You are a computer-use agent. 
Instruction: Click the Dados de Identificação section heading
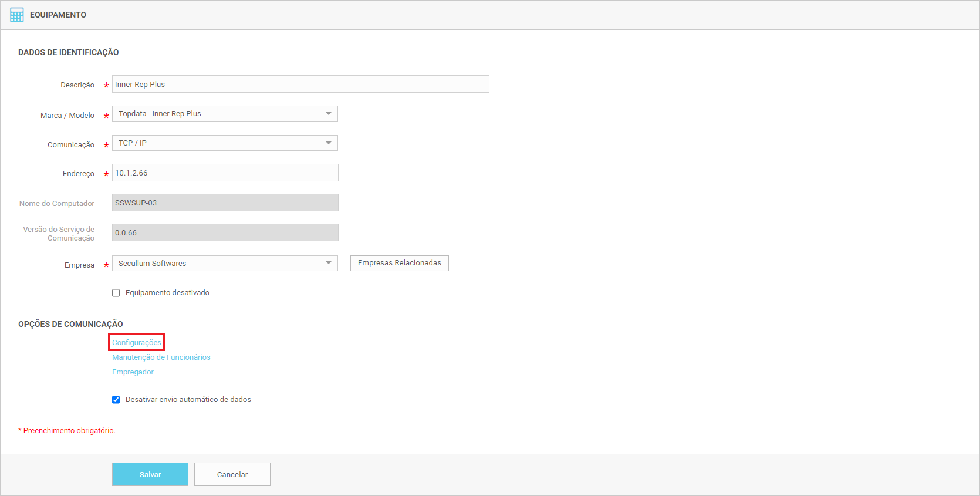click(69, 52)
